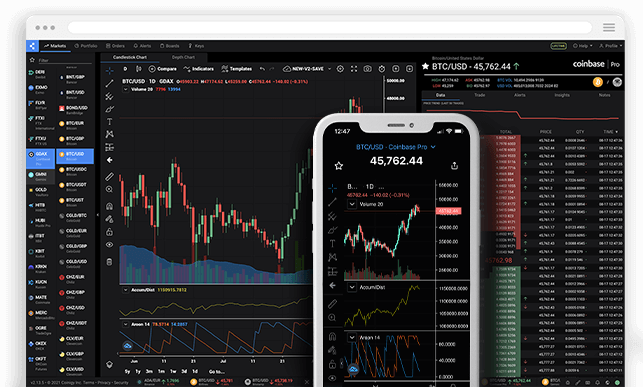
Task: Click the candlestick chart style icon
Action: 139,69
